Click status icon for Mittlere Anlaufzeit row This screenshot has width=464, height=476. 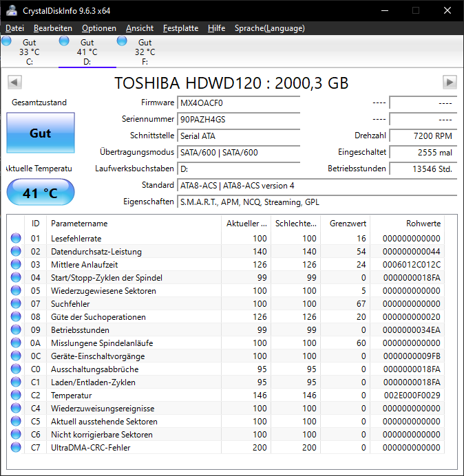pos(16,264)
